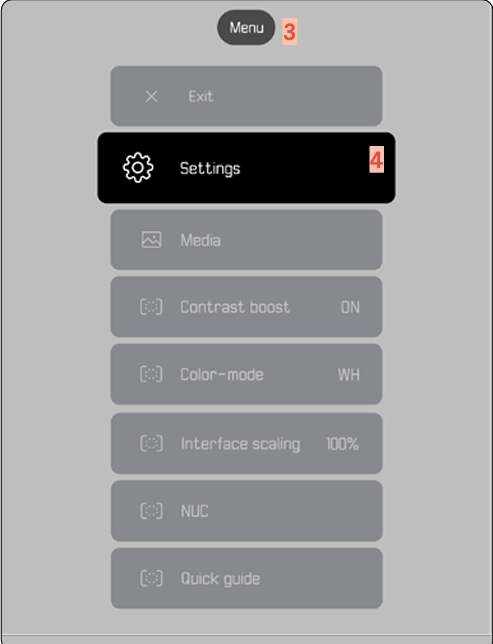Image resolution: width=493 pixels, height=644 pixels.
Task: Click the Menu title pill
Action: click(246, 28)
